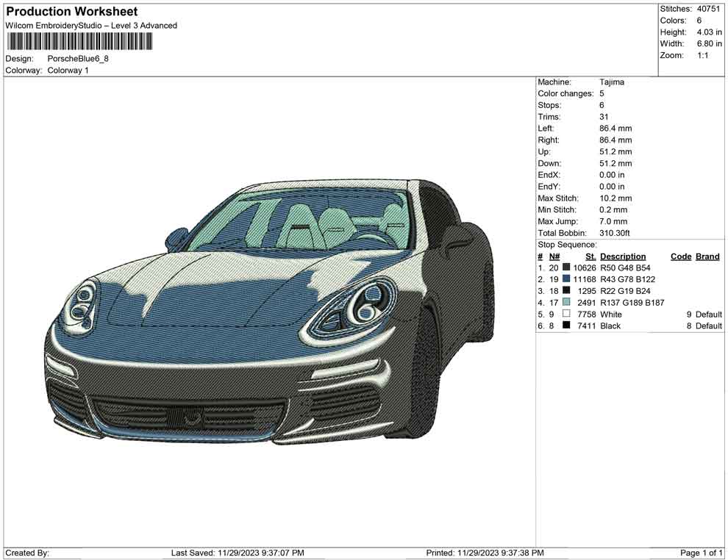
Task: Click the light teal swatch for R137 G189 B187
Action: pyautogui.click(x=565, y=303)
